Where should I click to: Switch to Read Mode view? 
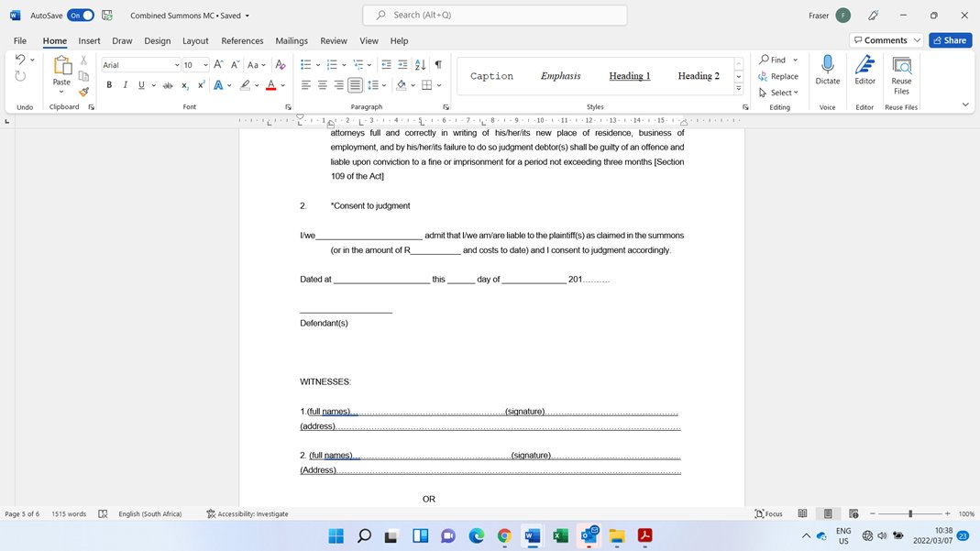pos(802,514)
